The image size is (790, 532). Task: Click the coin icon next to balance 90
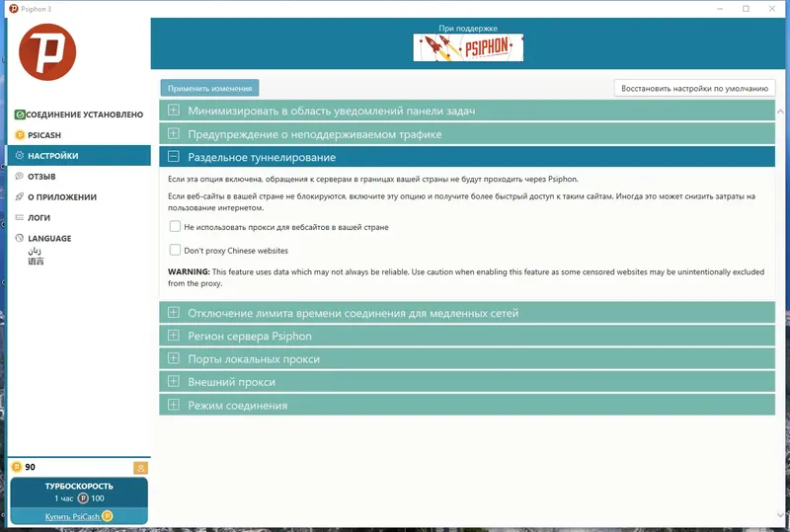tap(17, 467)
